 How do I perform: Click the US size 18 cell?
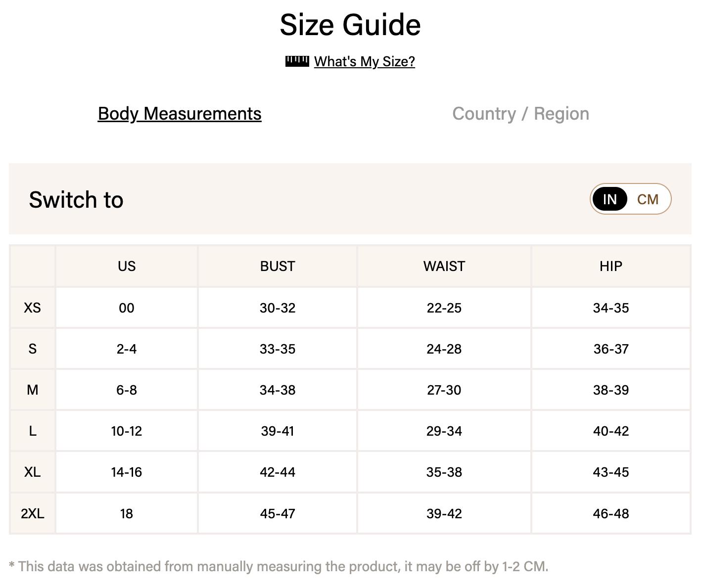[x=126, y=513]
